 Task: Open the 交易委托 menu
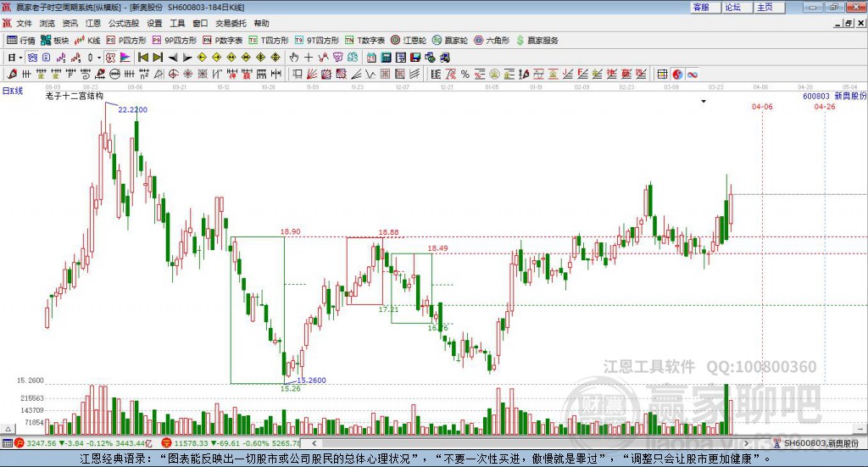click(x=231, y=23)
